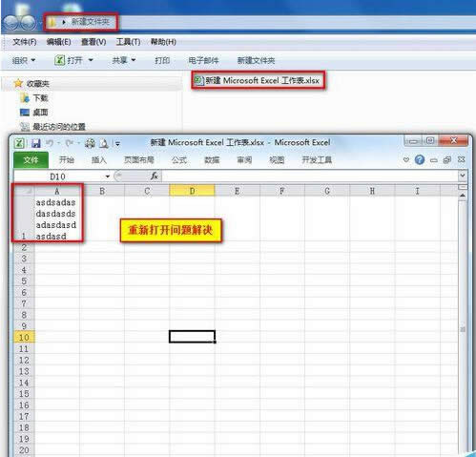Click the Excel logo icon in the title bar
This screenshot has width=476, height=457.
pyautogui.click(x=19, y=143)
